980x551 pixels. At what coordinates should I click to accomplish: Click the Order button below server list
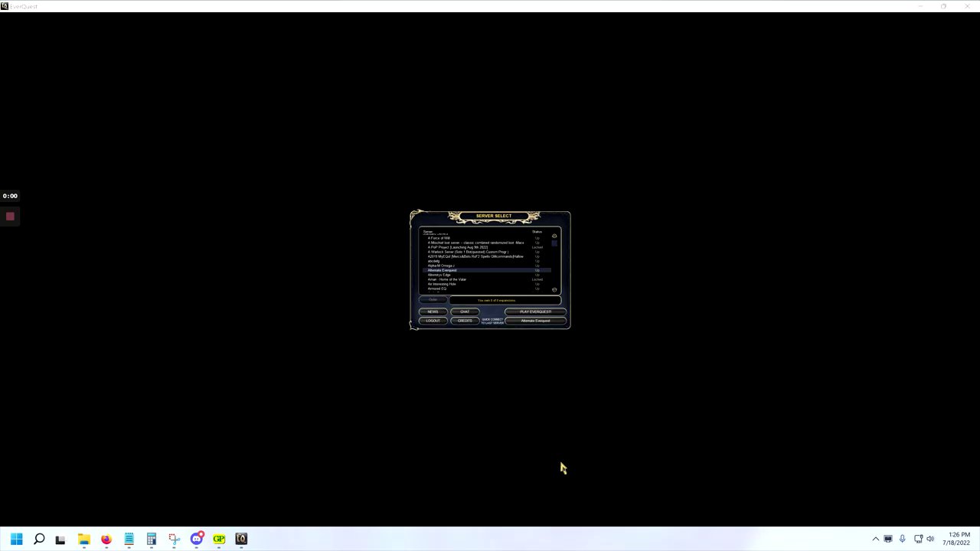(433, 299)
